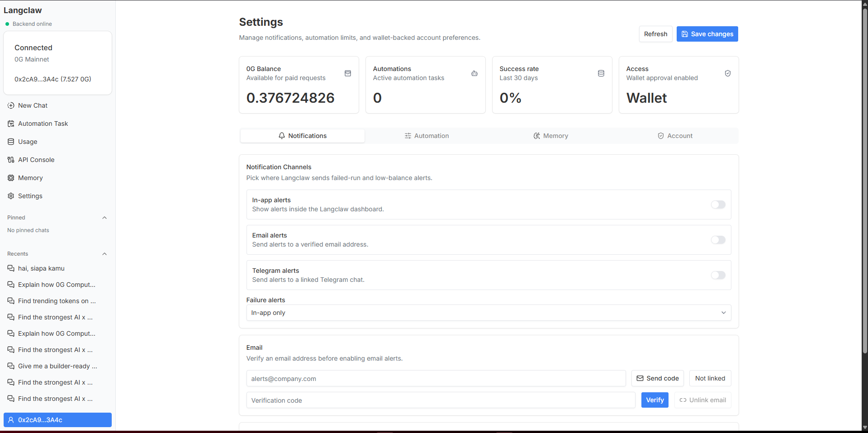Click the page vertical scrollbar thumb

point(865,181)
